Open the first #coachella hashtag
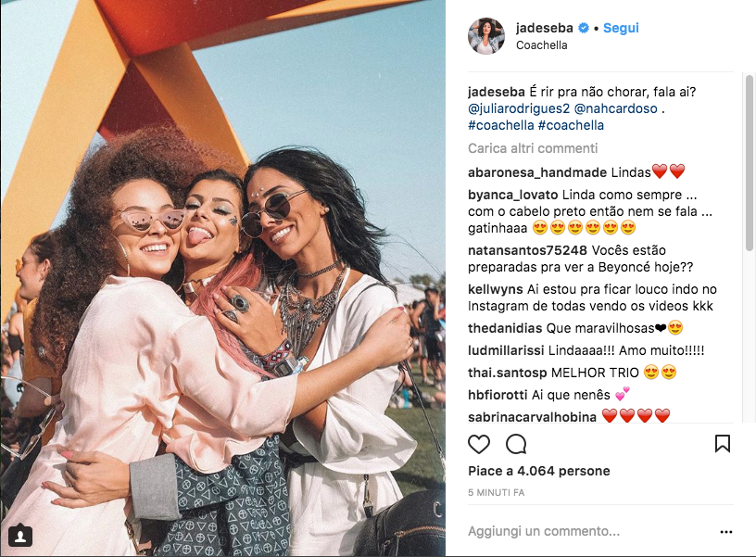Image resolution: width=756 pixels, height=557 pixels. 501,125
